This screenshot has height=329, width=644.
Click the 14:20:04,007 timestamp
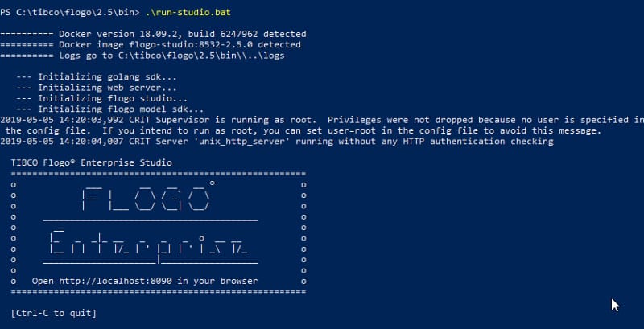click(x=90, y=141)
